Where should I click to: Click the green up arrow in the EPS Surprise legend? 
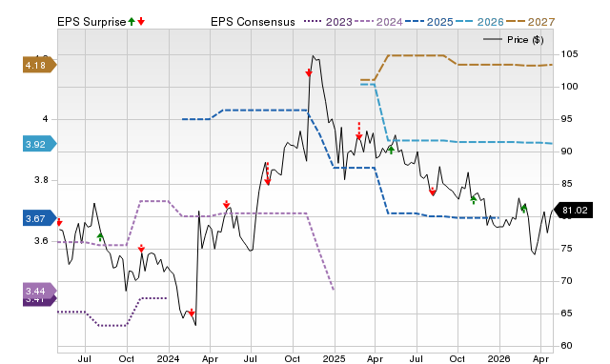click(x=132, y=22)
